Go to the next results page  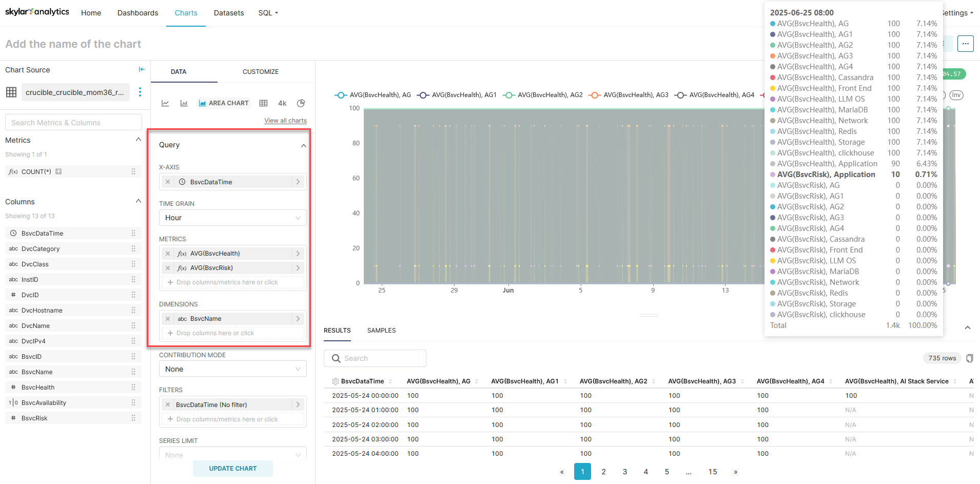(735, 472)
